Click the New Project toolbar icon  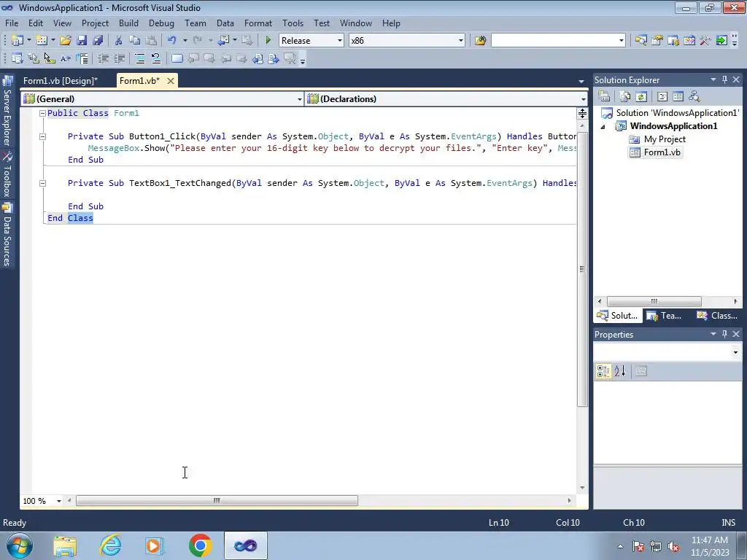pyautogui.click(x=18, y=41)
